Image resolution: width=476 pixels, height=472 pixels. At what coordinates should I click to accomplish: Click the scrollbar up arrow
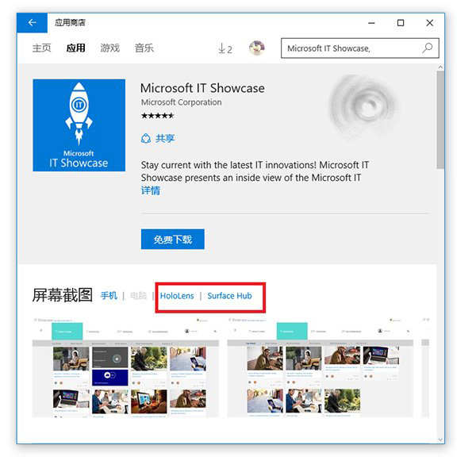(x=440, y=67)
